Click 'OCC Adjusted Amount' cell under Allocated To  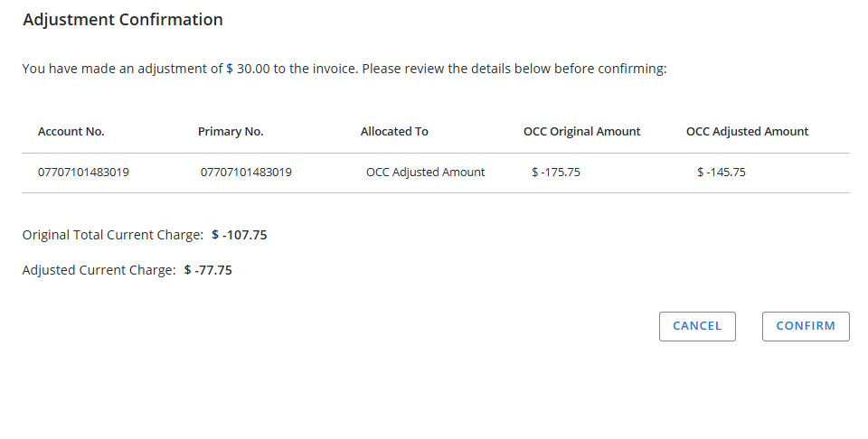[x=425, y=173]
